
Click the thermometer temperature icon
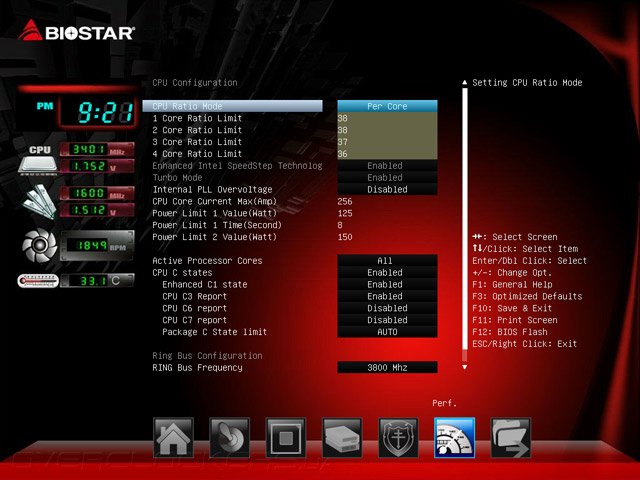[38, 281]
